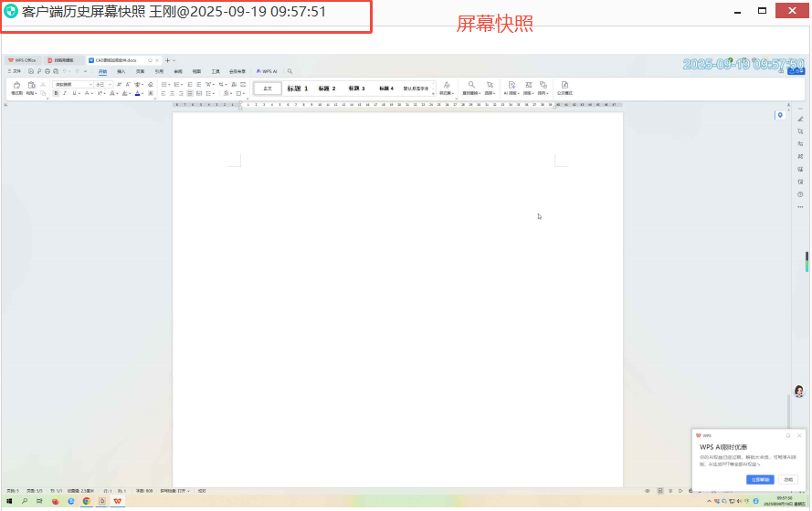Click the blue 分享 share button
This screenshot has width=812, height=511.
796,71
